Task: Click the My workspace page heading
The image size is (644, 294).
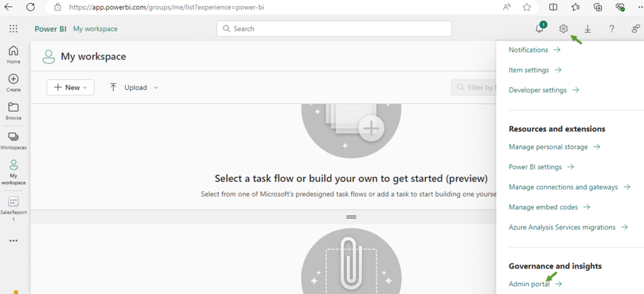Action: (x=94, y=56)
